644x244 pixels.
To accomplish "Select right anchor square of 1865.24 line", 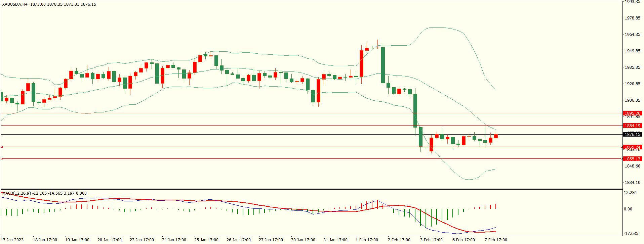I will tap(622, 147).
